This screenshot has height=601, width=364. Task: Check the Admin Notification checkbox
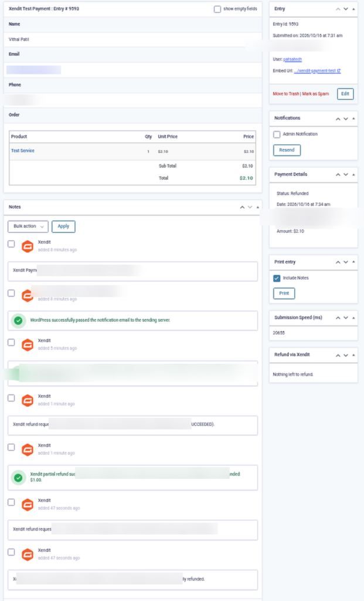click(277, 134)
